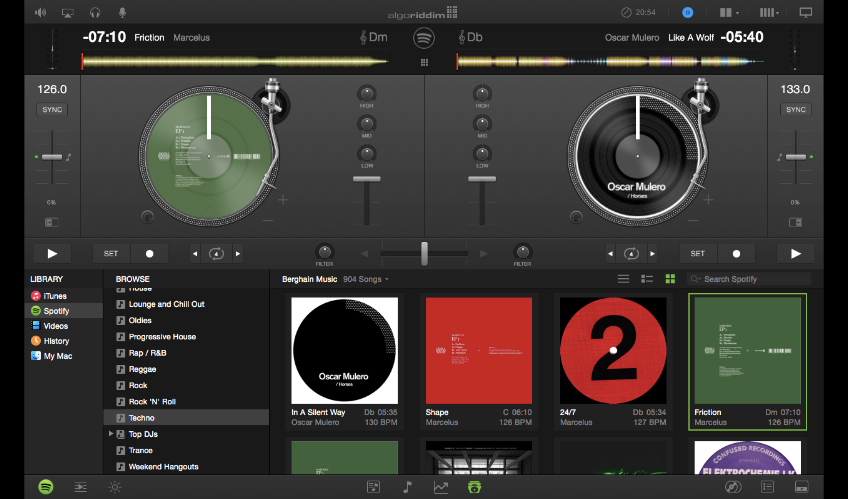Click the right deck volume fader

click(482, 179)
